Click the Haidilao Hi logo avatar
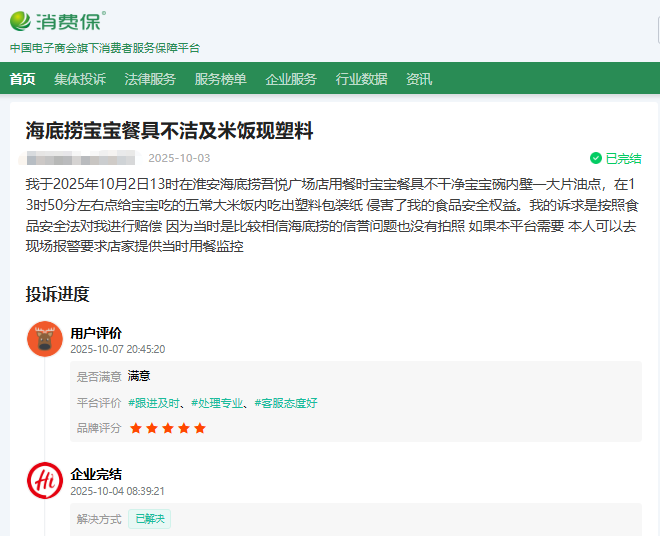 (45, 481)
